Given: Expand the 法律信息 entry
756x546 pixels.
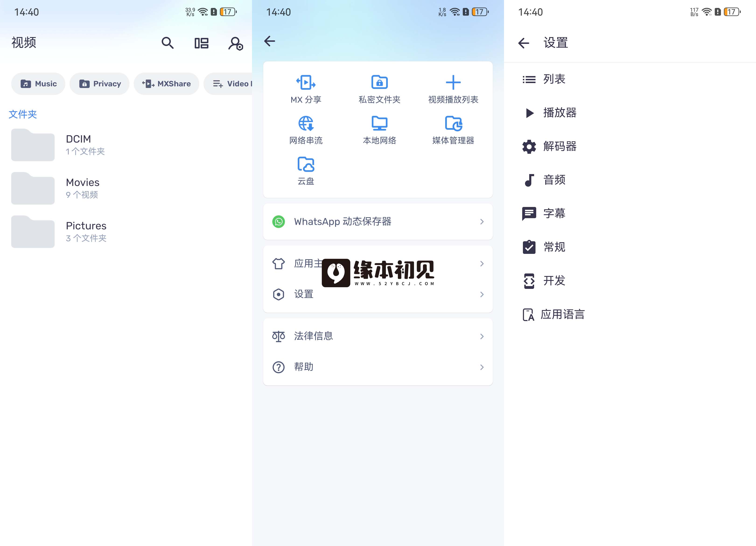Looking at the screenshot, I should tap(377, 336).
